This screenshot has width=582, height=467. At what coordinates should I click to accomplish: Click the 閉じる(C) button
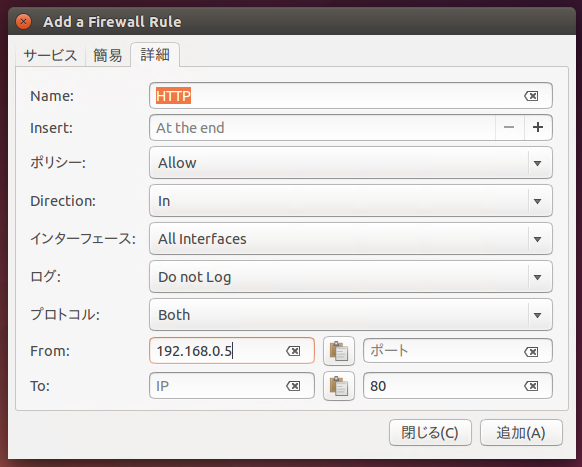(x=430, y=433)
